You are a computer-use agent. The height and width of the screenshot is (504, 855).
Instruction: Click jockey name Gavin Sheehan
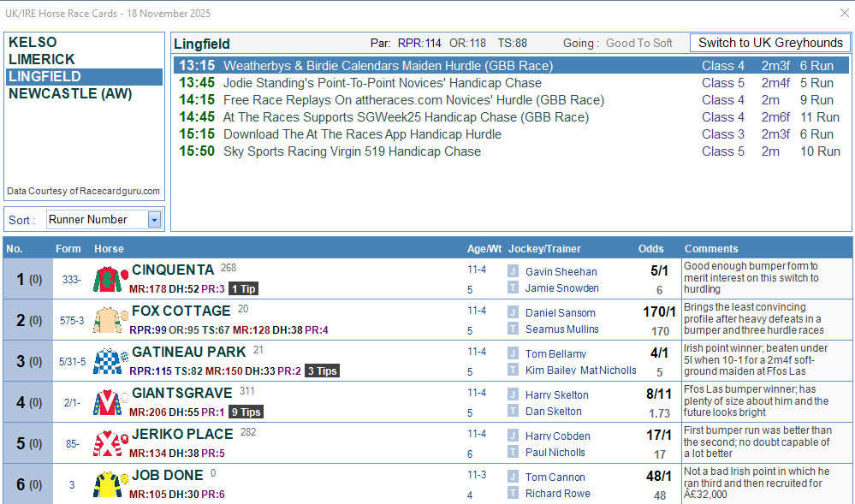pyautogui.click(x=561, y=271)
